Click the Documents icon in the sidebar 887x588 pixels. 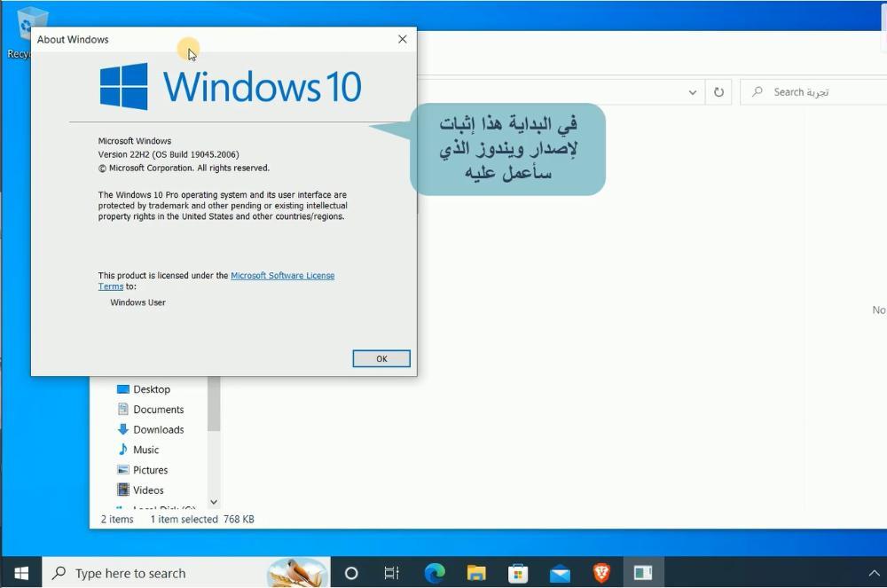coord(122,409)
